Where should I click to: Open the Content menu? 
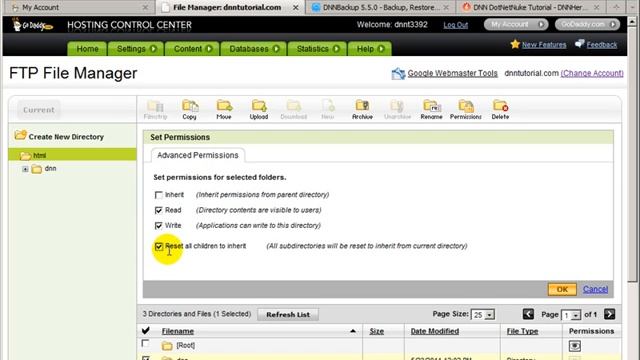192,49
